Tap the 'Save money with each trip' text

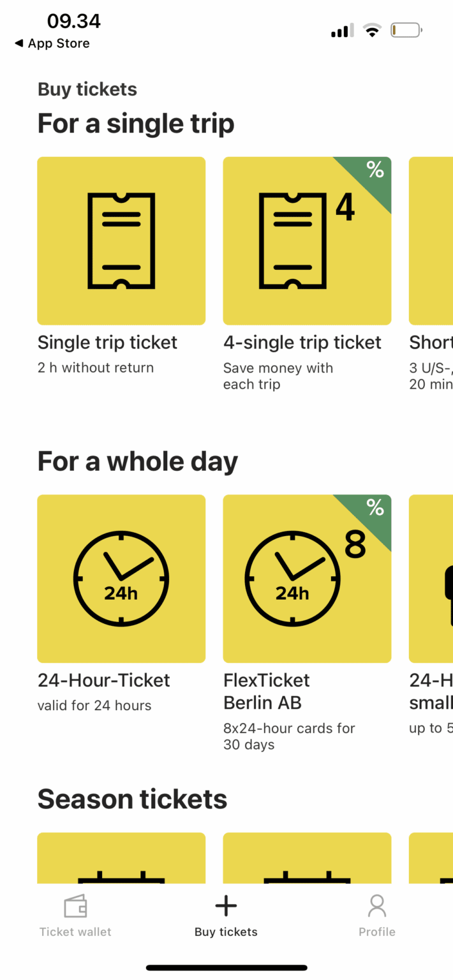point(278,376)
